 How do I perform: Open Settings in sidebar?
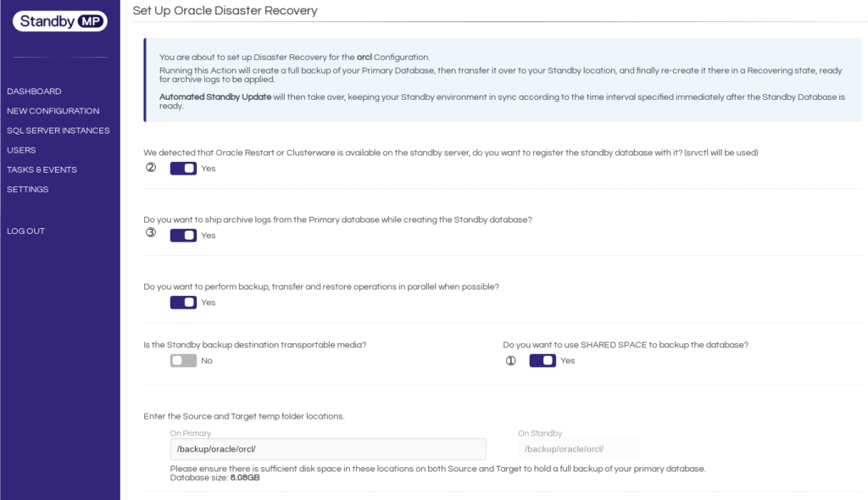(28, 189)
